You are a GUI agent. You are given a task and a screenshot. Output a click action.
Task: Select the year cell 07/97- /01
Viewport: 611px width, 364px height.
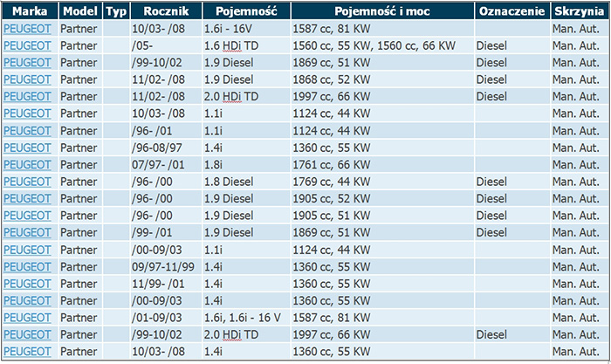pos(167,164)
